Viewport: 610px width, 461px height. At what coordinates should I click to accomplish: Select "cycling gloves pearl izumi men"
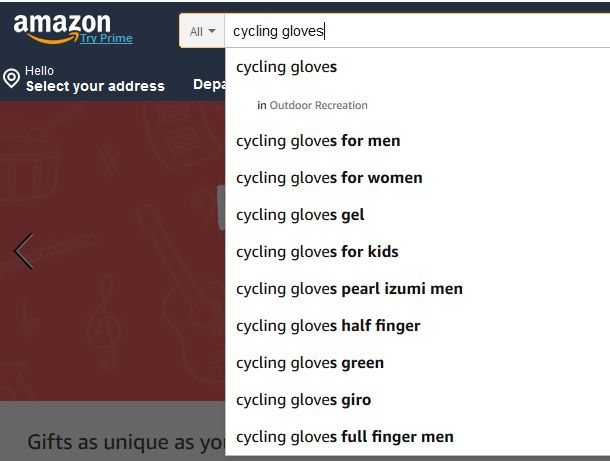tap(349, 289)
